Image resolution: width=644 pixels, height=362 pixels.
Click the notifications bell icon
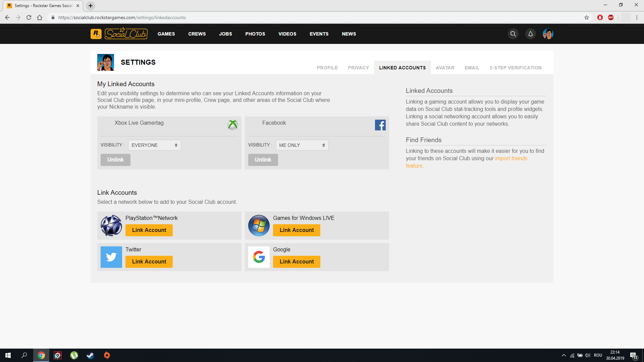[x=530, y=34]
